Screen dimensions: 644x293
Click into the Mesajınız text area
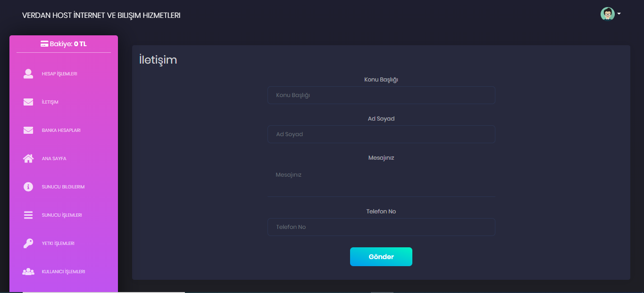[381, 180]
